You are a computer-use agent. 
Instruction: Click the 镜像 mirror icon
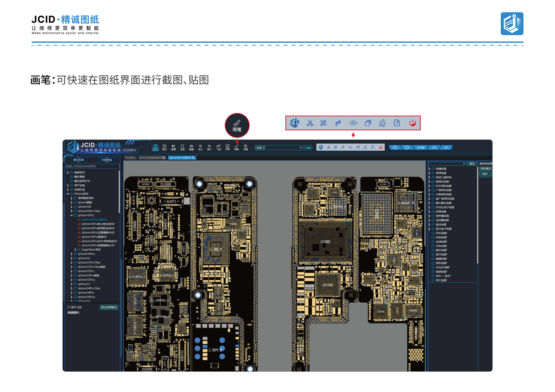pos(191,147)
